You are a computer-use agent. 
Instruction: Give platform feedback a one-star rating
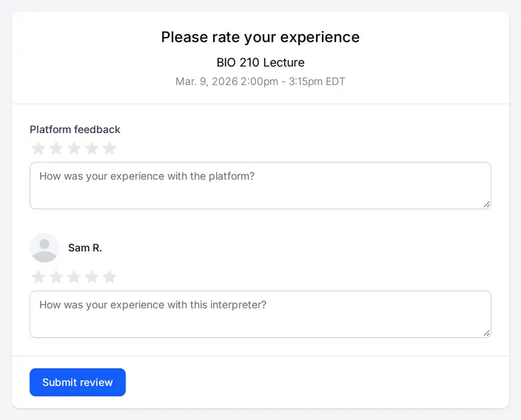(38, 149)
